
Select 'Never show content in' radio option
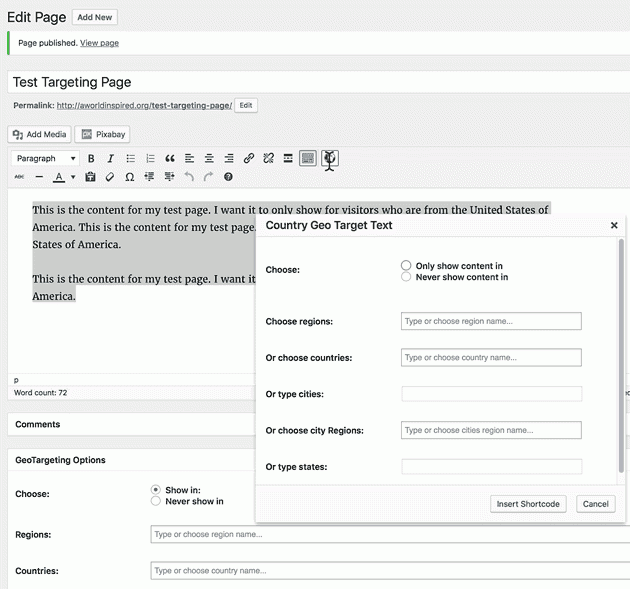[x=406, y=277]
